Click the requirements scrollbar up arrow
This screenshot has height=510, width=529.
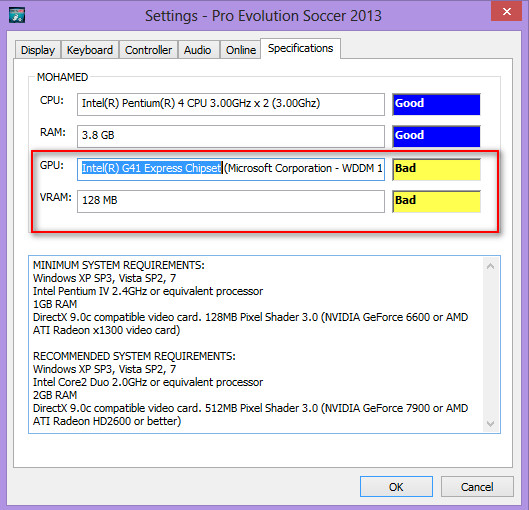click(491, 266)
